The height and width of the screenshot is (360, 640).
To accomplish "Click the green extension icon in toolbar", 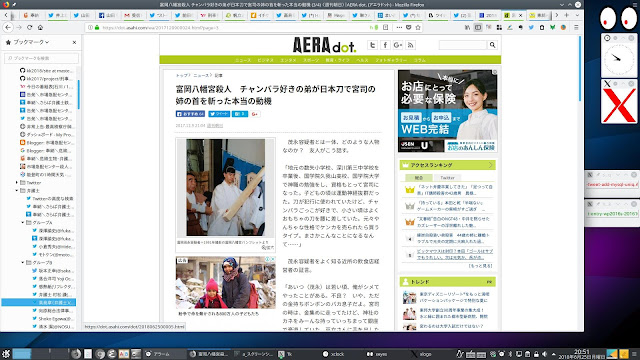I will 552,27.
